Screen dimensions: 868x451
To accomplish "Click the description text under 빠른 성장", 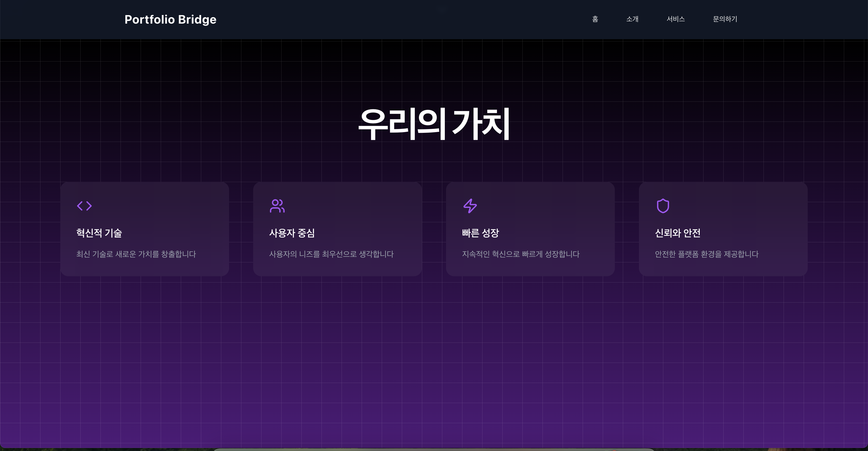I will point(521,254).
